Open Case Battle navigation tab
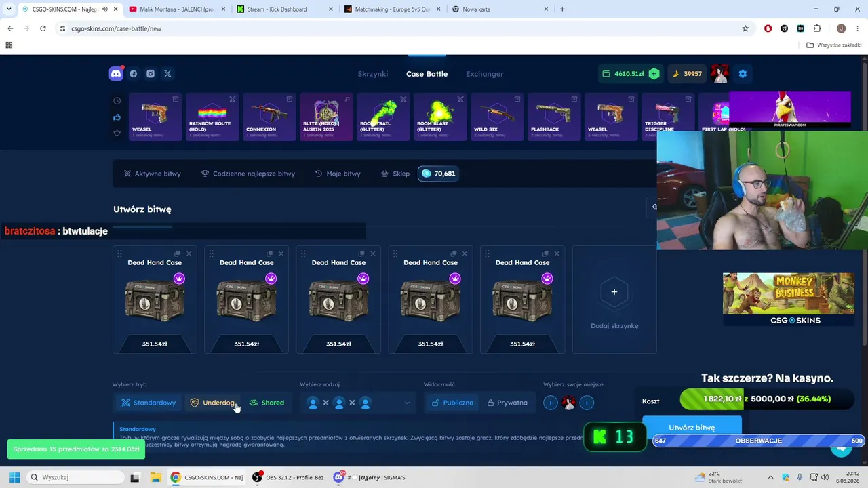Viewport: 868px width, 488px height. [427, 74]
